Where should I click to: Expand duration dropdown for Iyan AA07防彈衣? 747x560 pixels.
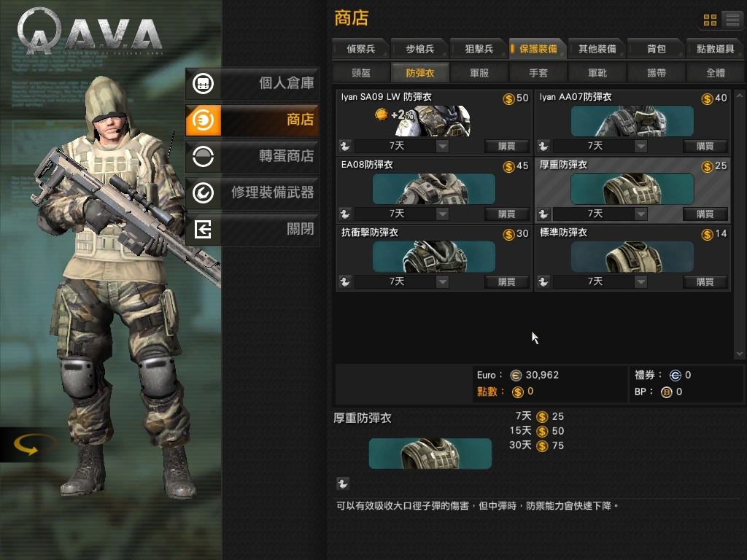click(640, 146)
